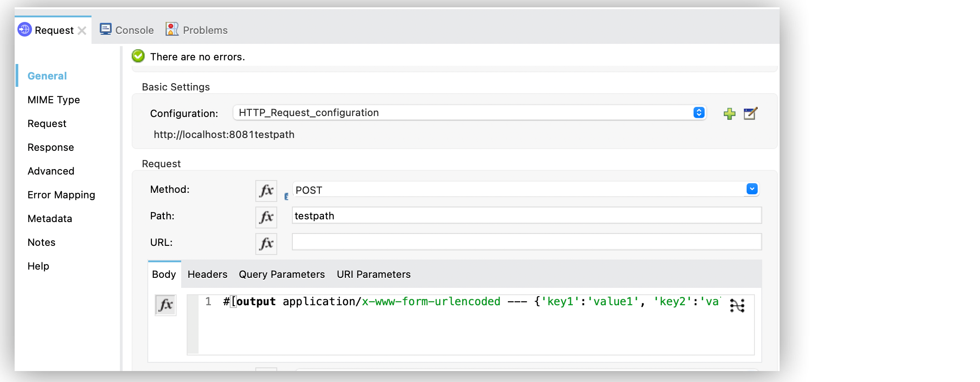Viewport: 980px width, 382px height.
Task: Click the green plus add configuration icon
Action: point(729,114)
